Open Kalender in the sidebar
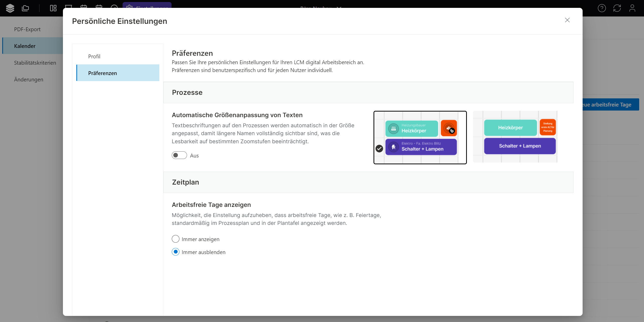644x322 pixels. pos(25,46)
